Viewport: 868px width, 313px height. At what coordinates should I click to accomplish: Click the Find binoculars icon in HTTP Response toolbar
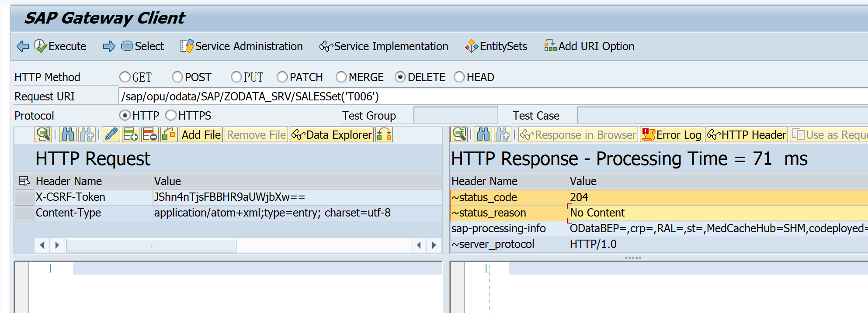483,134
